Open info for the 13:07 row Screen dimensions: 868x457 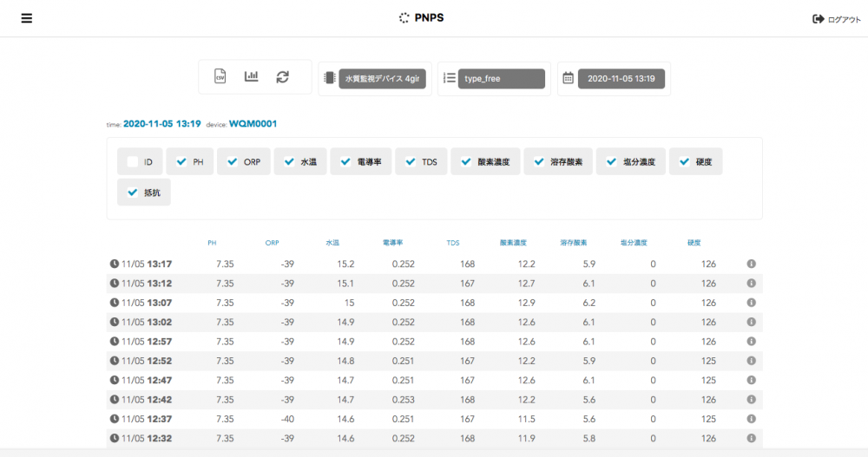click(x=751, y=303)
